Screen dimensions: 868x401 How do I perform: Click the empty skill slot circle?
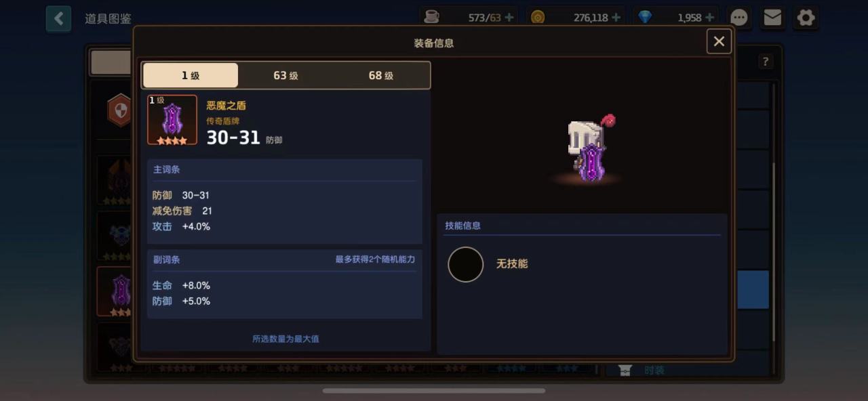[466, 264]
